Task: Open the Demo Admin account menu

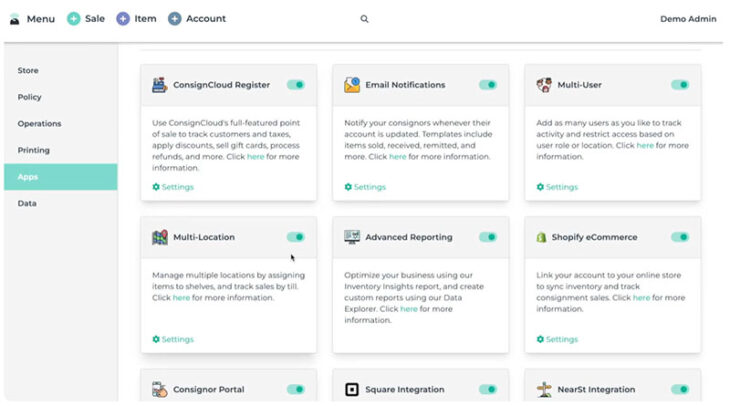Action: (x=688, y=19)
